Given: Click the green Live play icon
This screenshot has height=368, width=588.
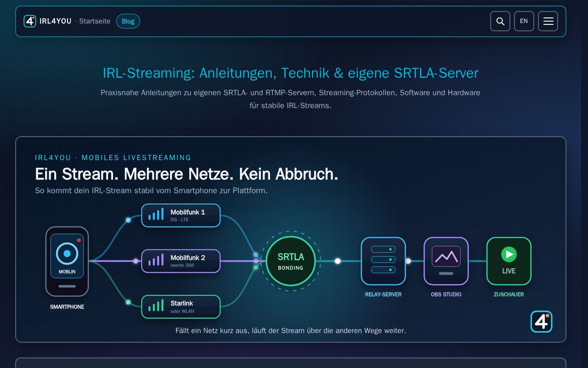Looking at the screenshot, I should (x=509, y=254).
